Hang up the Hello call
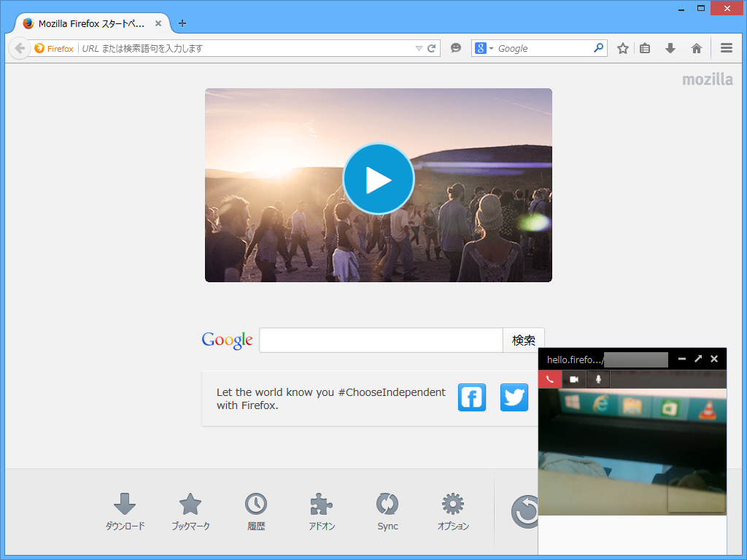This screenshot has height=560, width=747. (550, 379)
